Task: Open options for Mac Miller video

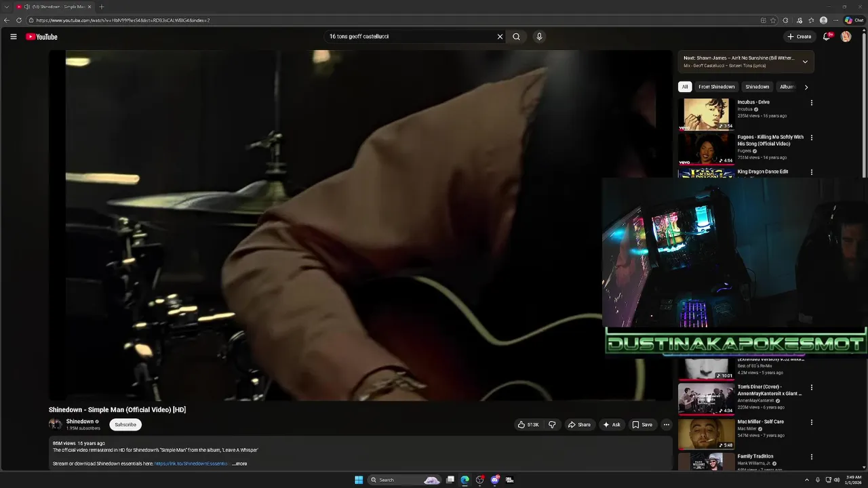Action: click(x=811, y=422)
